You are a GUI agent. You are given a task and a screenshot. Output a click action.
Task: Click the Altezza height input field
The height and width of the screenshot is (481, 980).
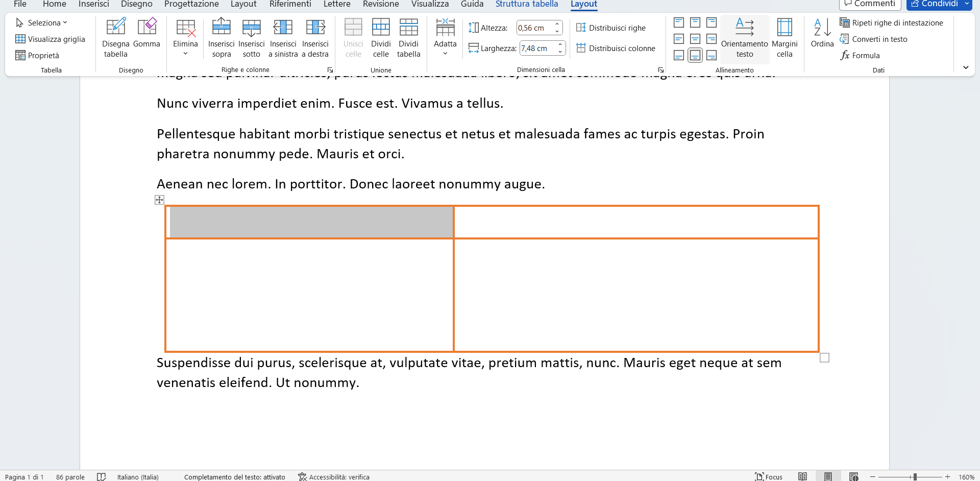click(x=534, y=28)
